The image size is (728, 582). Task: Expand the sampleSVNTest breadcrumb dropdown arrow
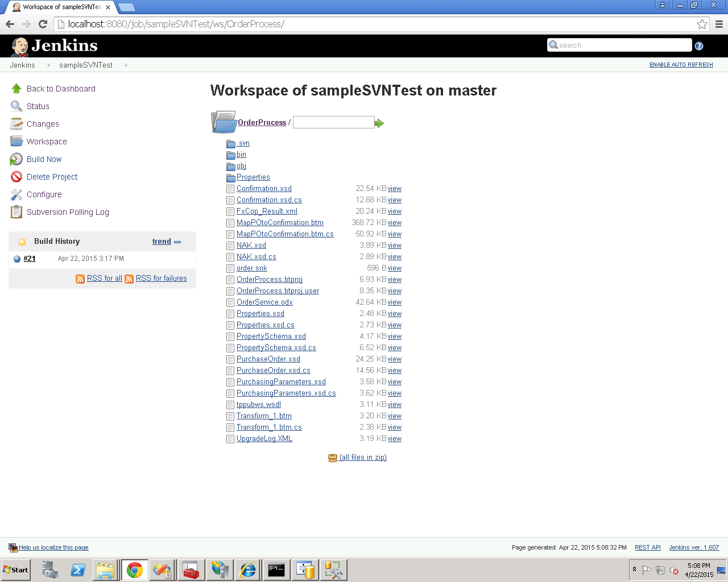(126, 65)
